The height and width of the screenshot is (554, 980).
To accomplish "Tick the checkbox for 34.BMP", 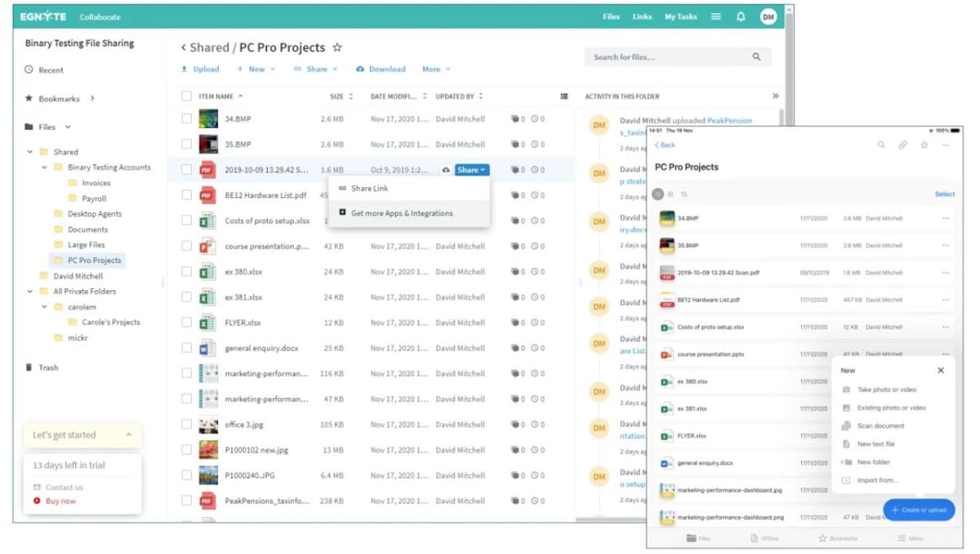I will click(186, 118).
